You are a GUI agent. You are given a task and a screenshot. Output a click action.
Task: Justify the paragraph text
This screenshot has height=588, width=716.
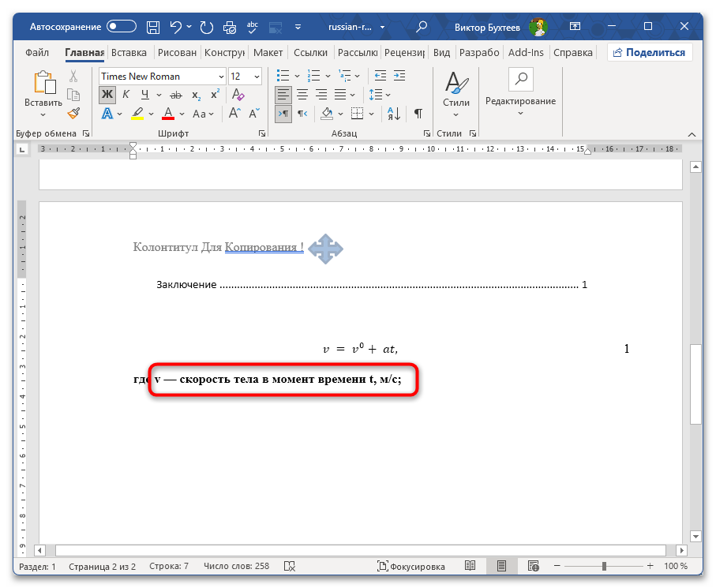pyautogui.click(x=340, y=95)
